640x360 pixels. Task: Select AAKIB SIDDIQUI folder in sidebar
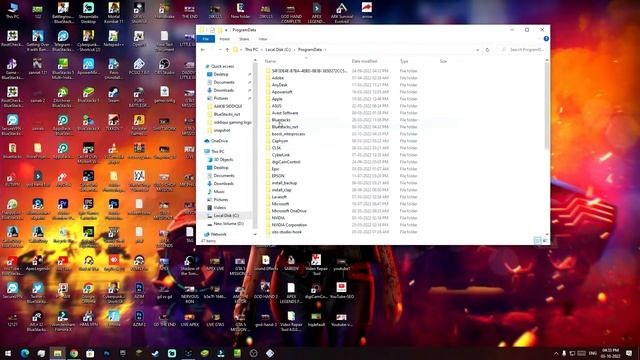pos(228,106)
